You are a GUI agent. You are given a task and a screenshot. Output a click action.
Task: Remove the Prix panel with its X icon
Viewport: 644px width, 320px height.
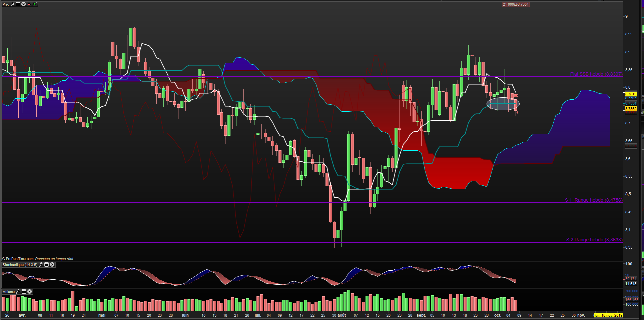(x=24, y=4)
